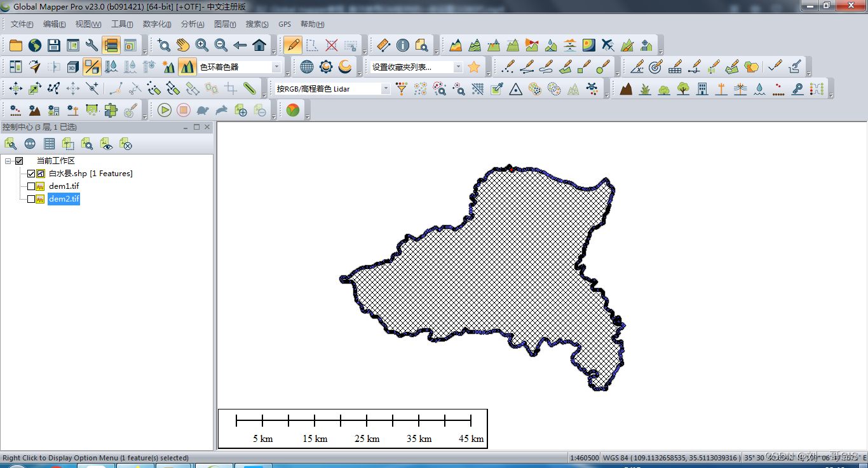
Task: Select the Digitizer pencil tool
Action: (x=293, y=45)
